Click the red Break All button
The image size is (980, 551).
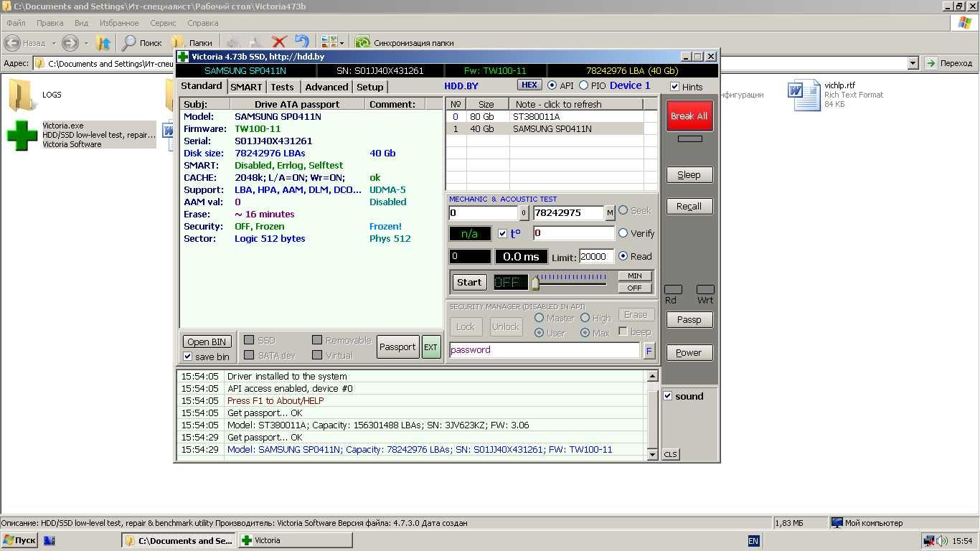click(689, 116)
